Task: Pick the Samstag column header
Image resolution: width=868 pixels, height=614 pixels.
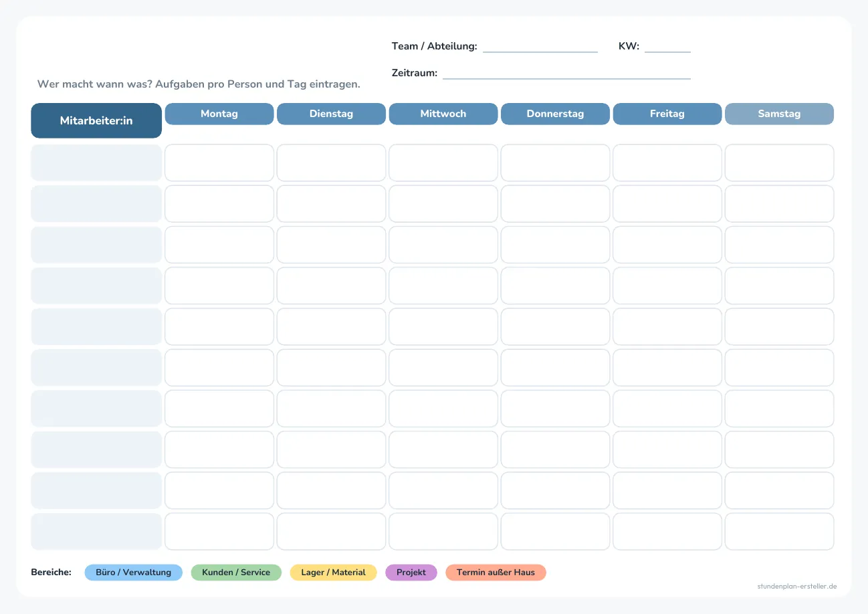Action: pos(779,114)
